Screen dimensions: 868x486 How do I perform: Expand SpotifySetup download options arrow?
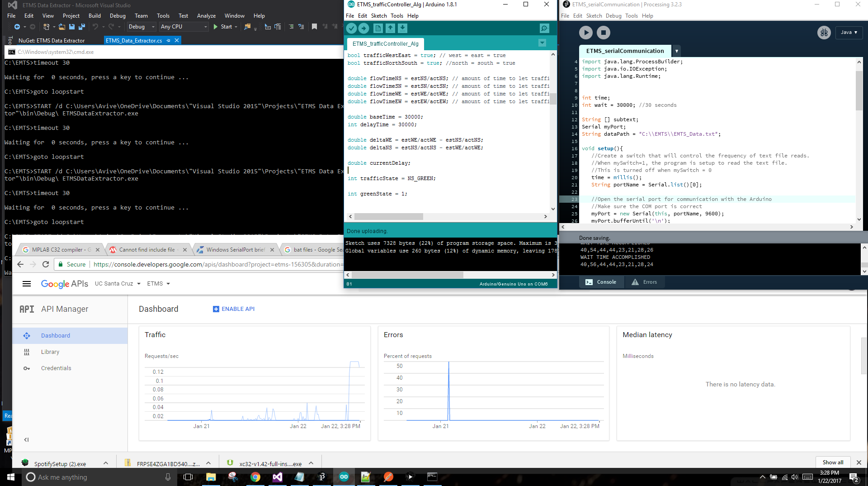click(106, 463)
